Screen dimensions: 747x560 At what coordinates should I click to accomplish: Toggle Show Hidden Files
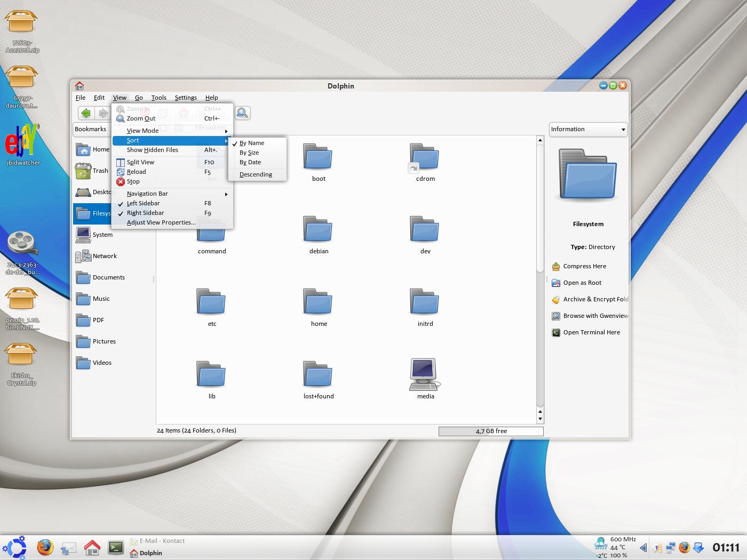[x=172, y=150]
